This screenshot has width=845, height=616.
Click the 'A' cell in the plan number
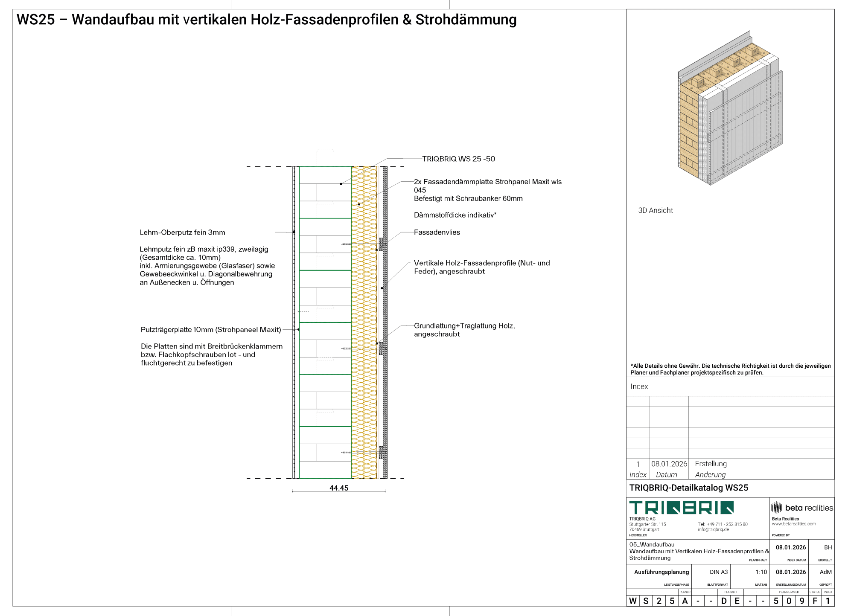[x=685, y=601]
